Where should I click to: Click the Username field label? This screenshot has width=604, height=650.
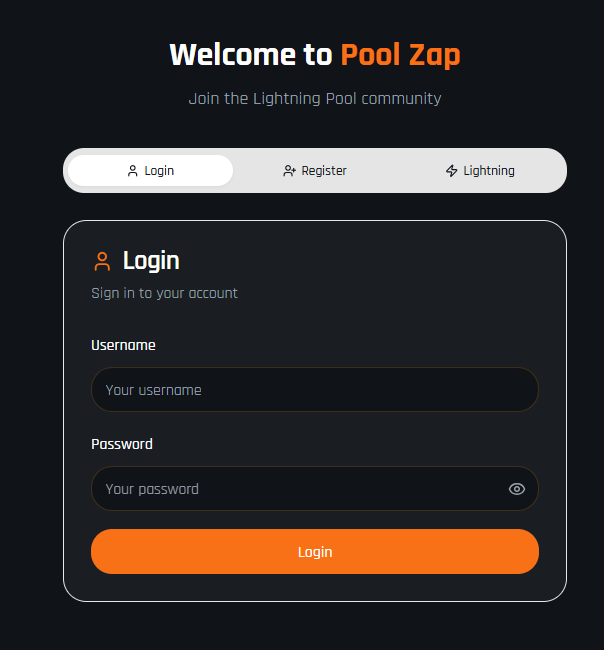point(123,345)
